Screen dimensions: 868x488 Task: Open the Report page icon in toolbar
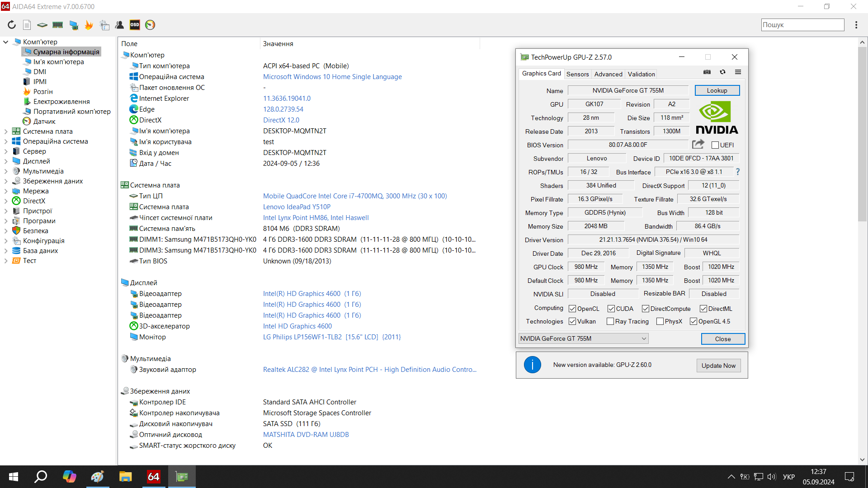[27, 25]
